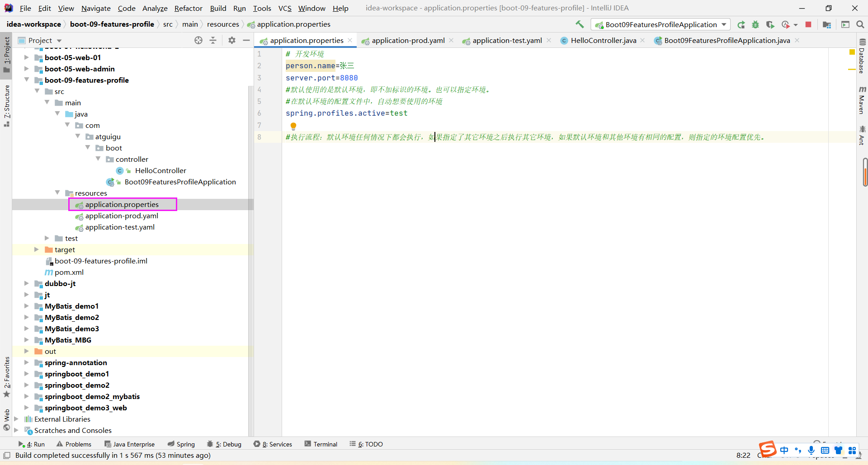Image resolution: width=868 pixels, height=465 pixels.
Task: Toggle the Database tool window
Action: tap(862, 56)
